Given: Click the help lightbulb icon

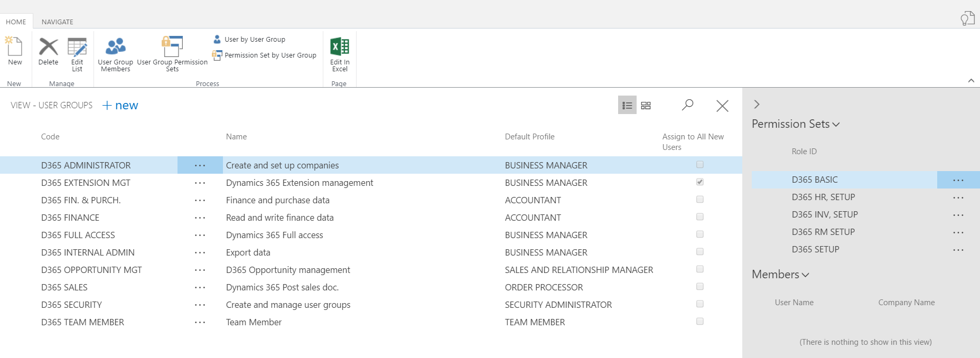Looking at the screenshot, I should [x=967, y=18].
